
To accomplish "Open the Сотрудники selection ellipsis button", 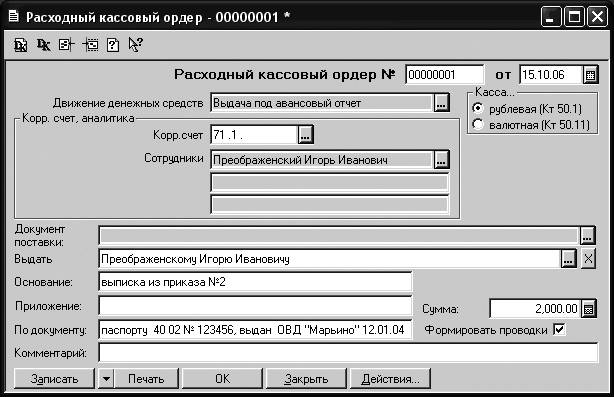I will (441, 160).
